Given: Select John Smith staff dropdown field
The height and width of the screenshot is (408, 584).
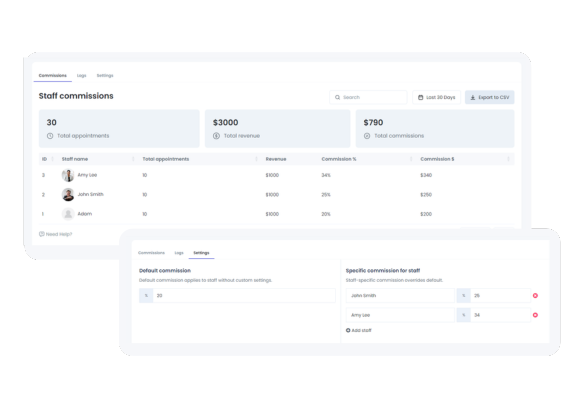Looking at the screenshot, I should pos(400,295).
